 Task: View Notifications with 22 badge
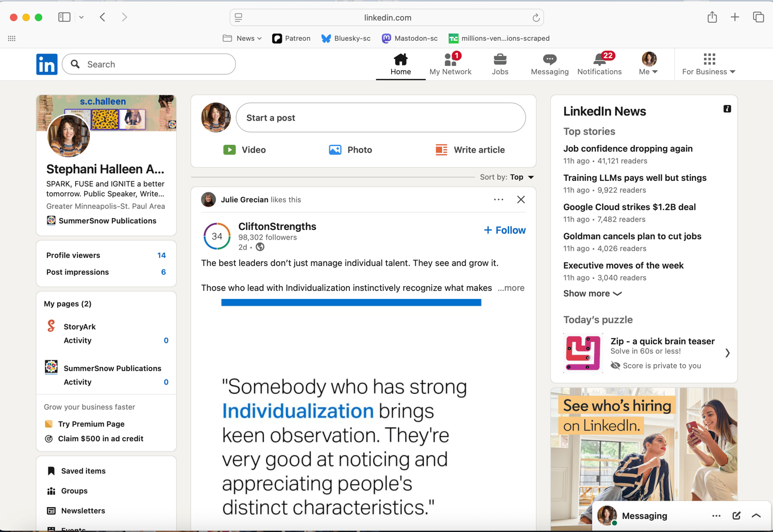pyautogui.click(x=599, y=64)
